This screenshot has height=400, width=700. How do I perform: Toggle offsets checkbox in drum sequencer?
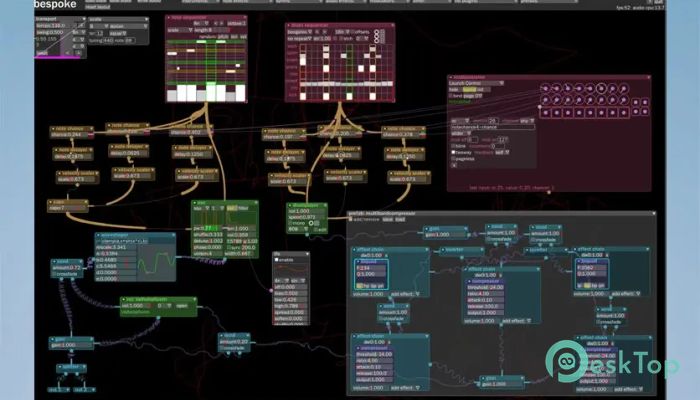tap(352, 32)
